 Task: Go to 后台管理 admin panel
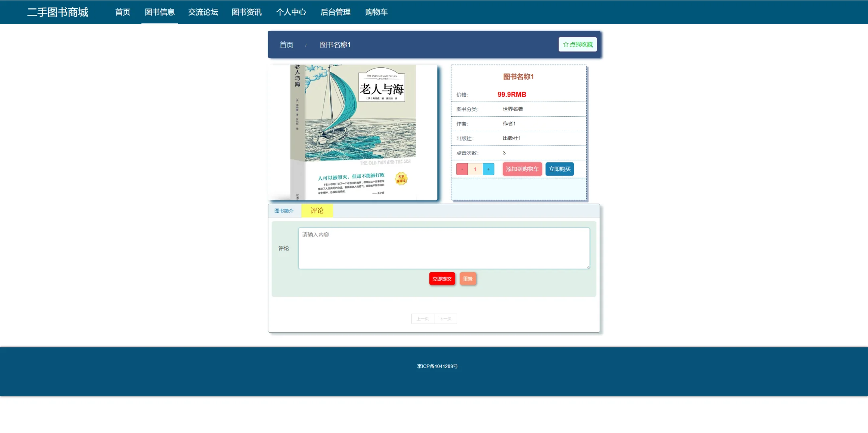[335, 12]
